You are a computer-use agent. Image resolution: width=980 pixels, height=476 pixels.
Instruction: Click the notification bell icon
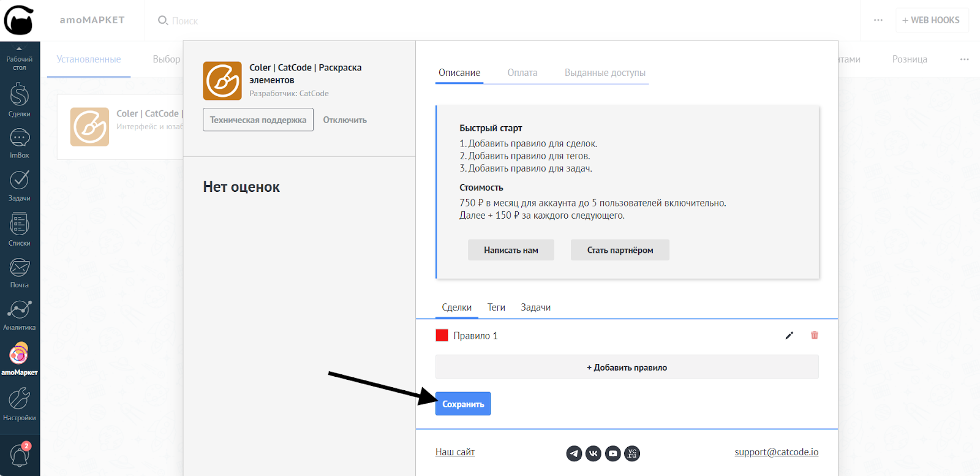(x=20, y=455)
